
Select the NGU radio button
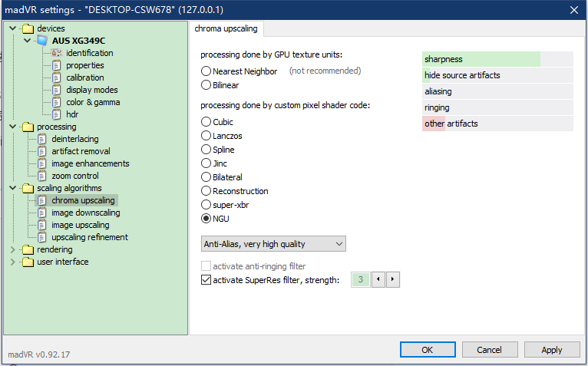click(206, 219)
